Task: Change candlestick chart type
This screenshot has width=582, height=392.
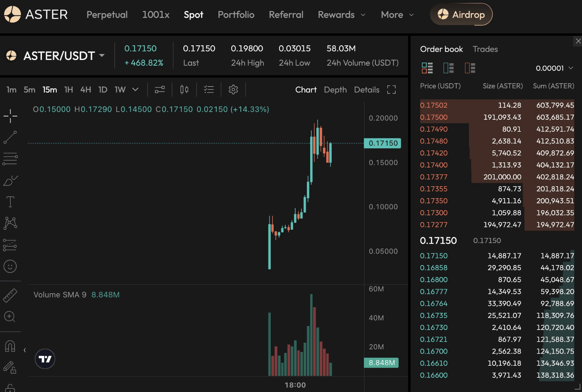Action: point(184,89)
